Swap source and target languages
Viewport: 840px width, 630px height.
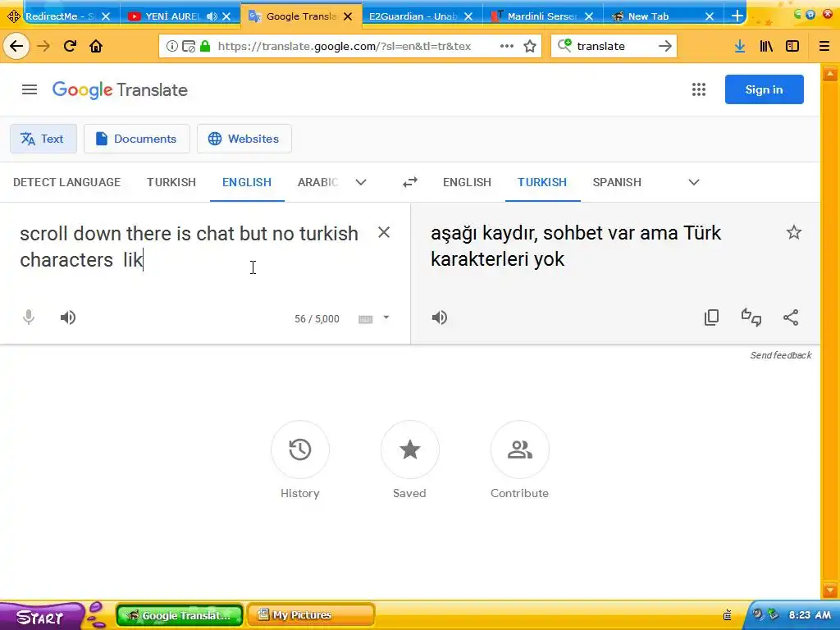click(x=410, y=183)
